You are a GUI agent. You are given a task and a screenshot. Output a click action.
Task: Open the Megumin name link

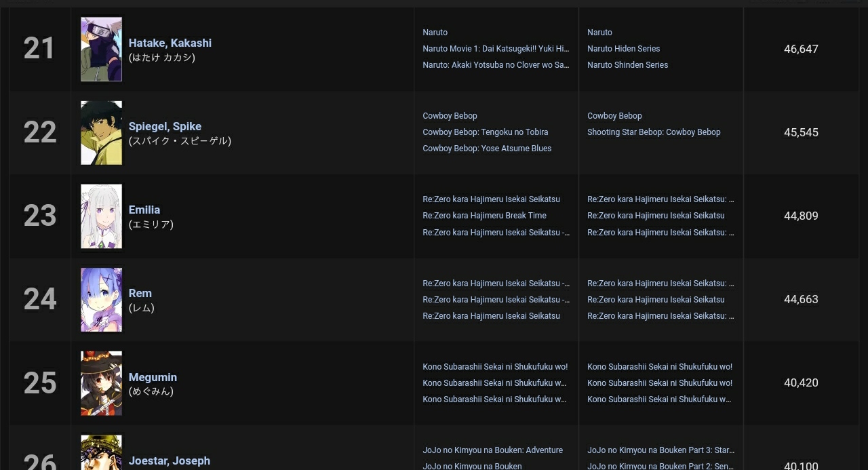[x=153, y=377]
